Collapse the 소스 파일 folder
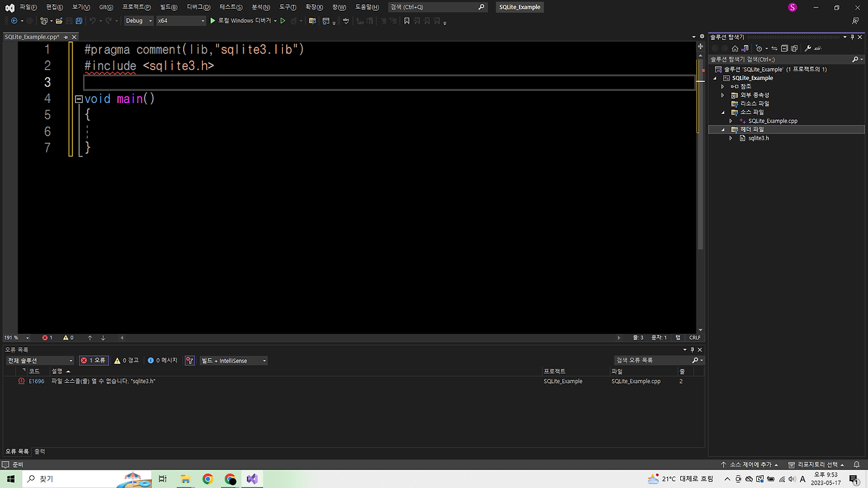 [x=723, y=112]
